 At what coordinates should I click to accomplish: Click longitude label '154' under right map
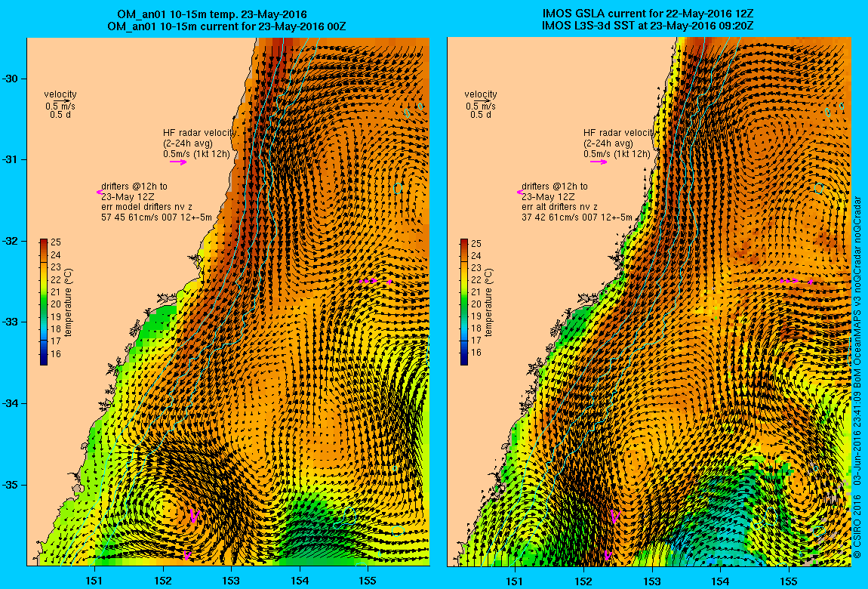pos(720,581)
